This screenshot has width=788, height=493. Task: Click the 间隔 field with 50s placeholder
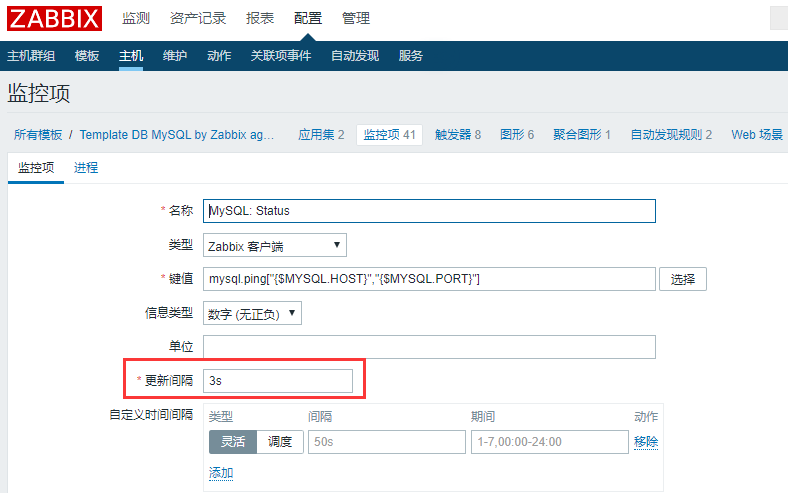387,442
